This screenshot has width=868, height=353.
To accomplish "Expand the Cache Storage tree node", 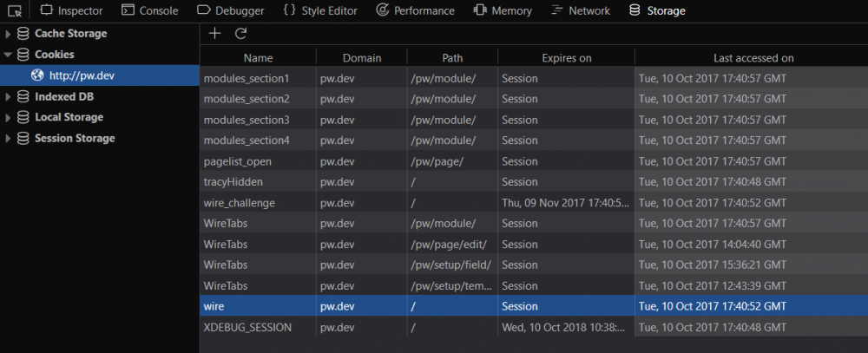I will (9, 34).
